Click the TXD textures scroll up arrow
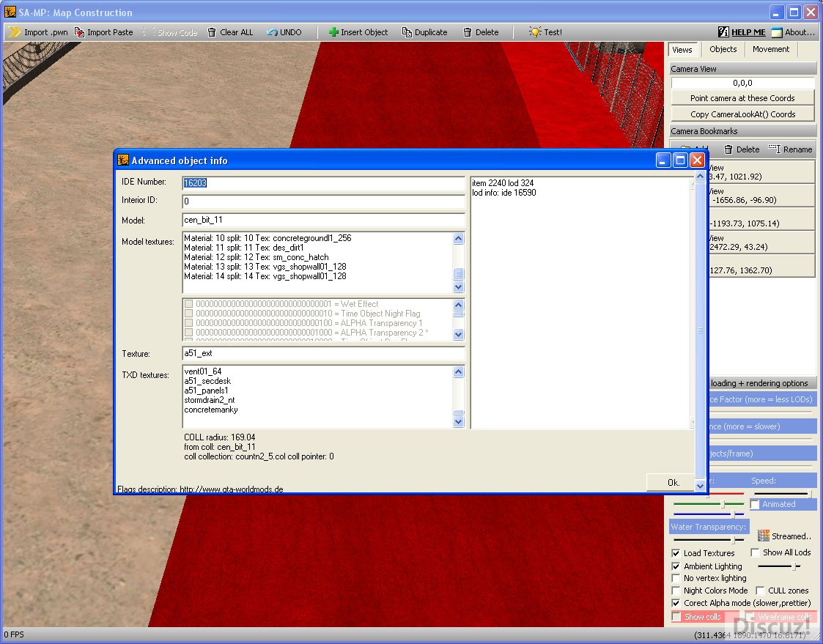 (458, 372)
